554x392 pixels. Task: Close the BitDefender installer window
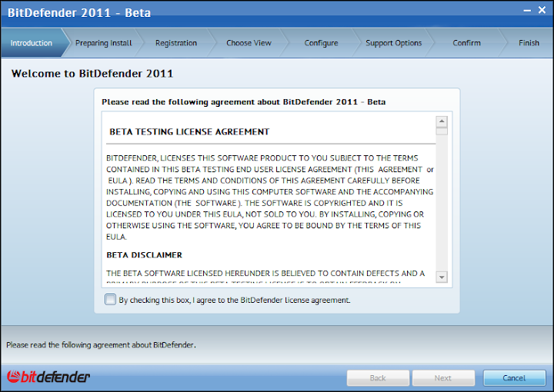pos(542,10)
